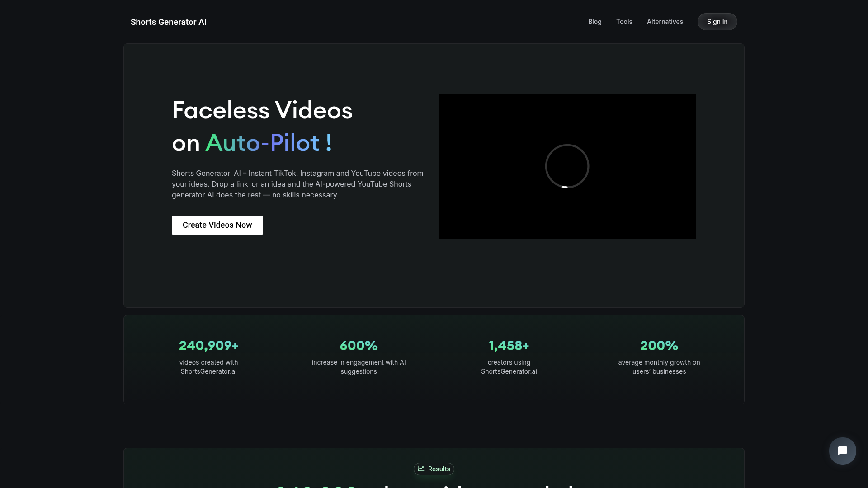This screenshot has width=868, height=488.
Task: Click the Faceless Videos headline
Action: [x=262, y=110]
